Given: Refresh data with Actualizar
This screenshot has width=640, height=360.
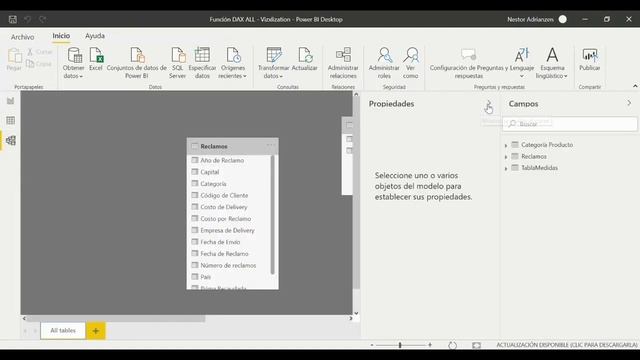Looking at the screenshot, I should [304, 59].
